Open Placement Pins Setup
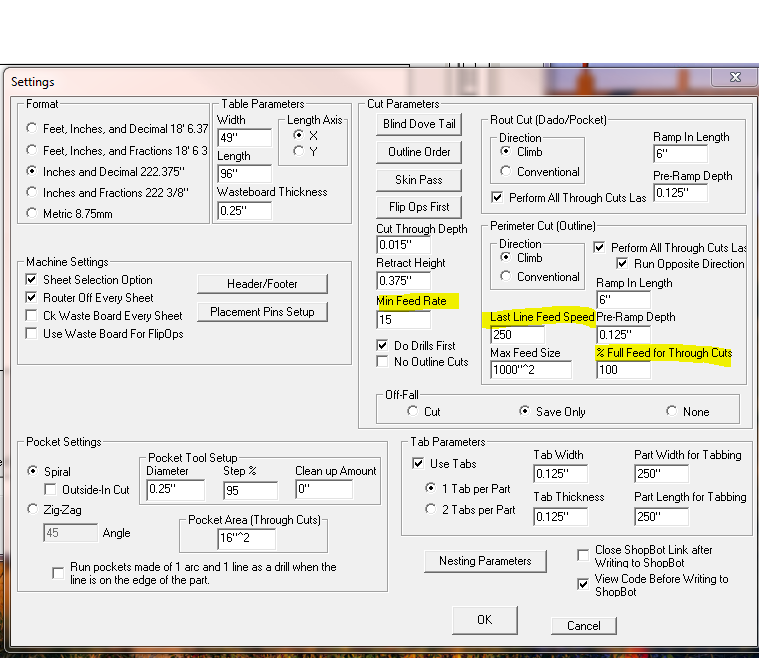 262,312
